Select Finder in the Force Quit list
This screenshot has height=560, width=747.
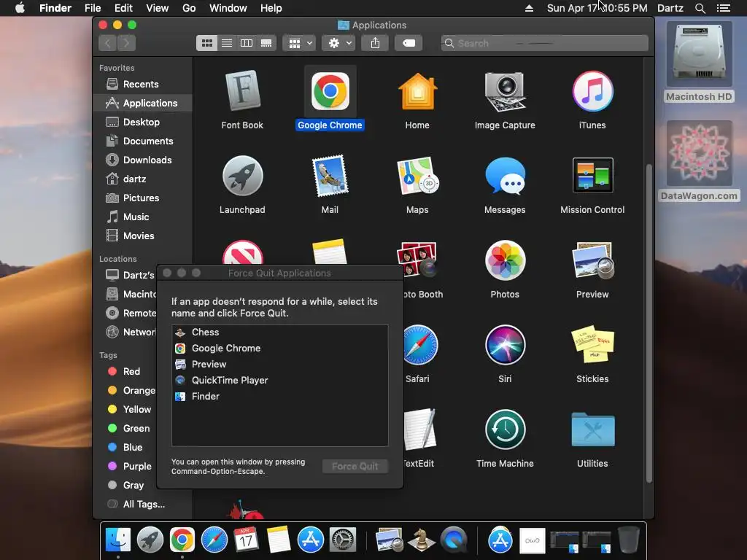[279, 396]
